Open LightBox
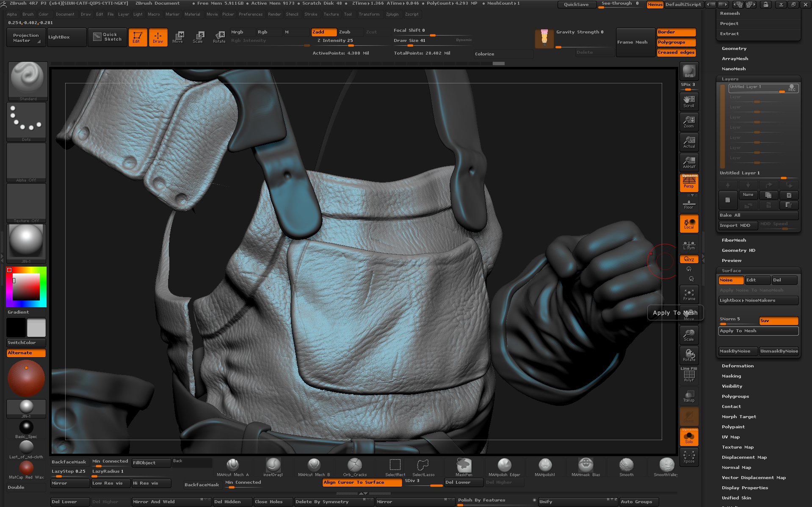Screen dimensions: 812x507 tap(67, 37)
